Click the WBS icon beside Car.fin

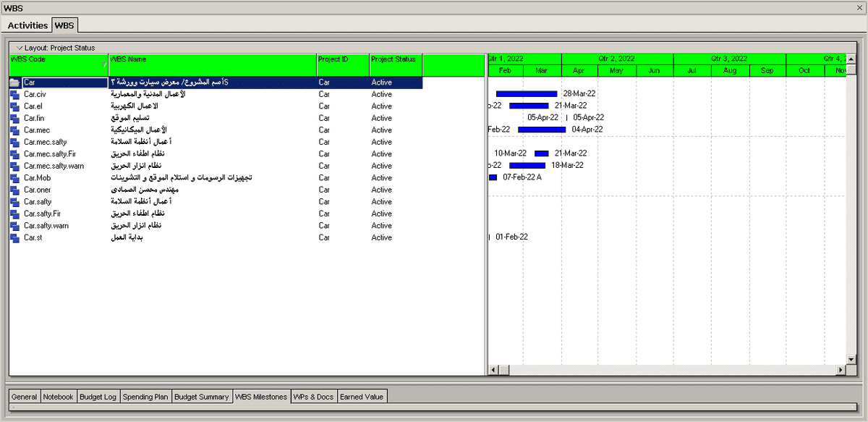[x=14, y=118]
